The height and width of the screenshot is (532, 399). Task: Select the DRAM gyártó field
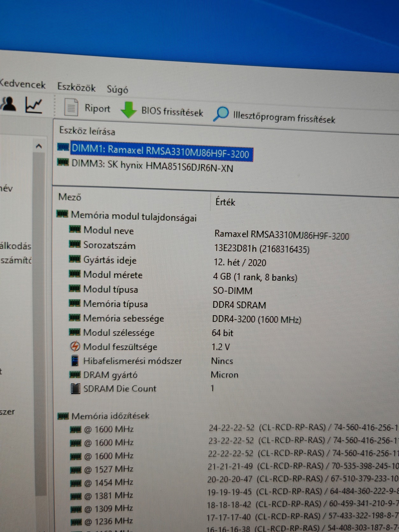pyautogui.click(x=110, y=375)
